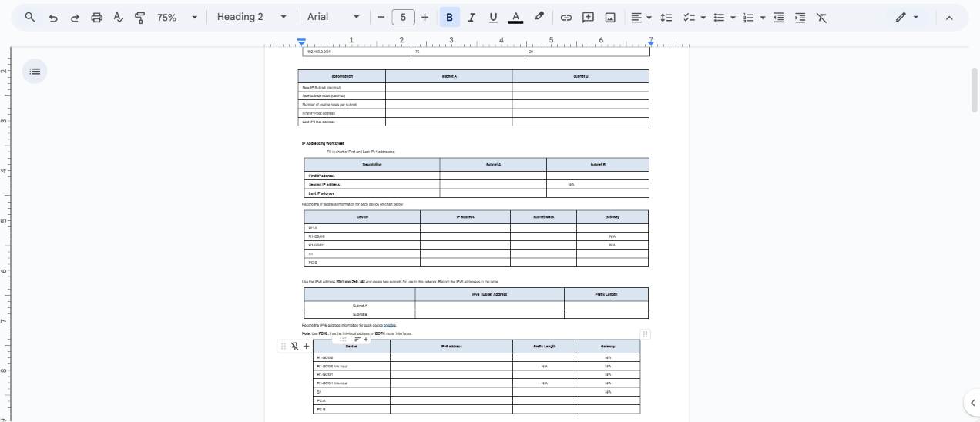Decrease font size with minus button
Image resolution: width=980 pixels, height=422 pixels.
tap(381, 17)
